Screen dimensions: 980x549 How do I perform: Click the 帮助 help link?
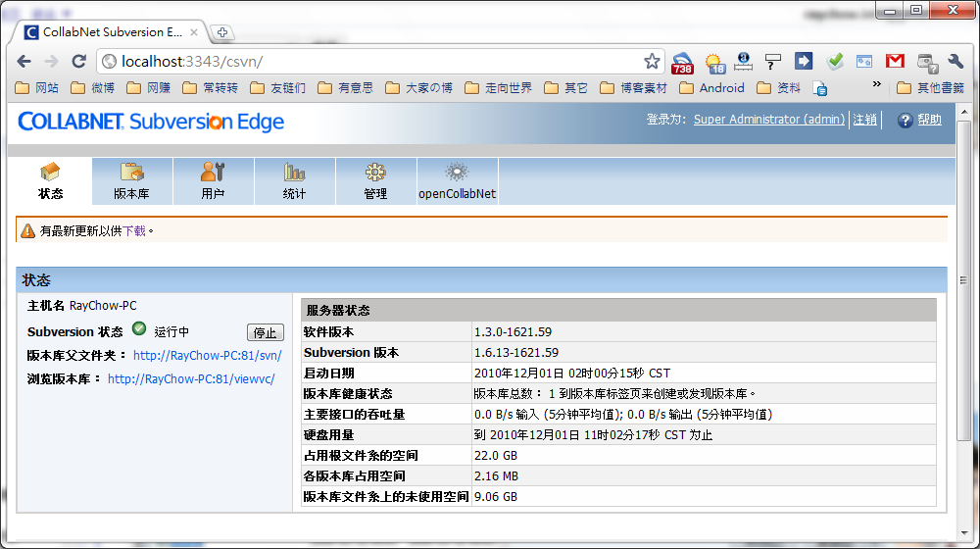pos(929,119)
